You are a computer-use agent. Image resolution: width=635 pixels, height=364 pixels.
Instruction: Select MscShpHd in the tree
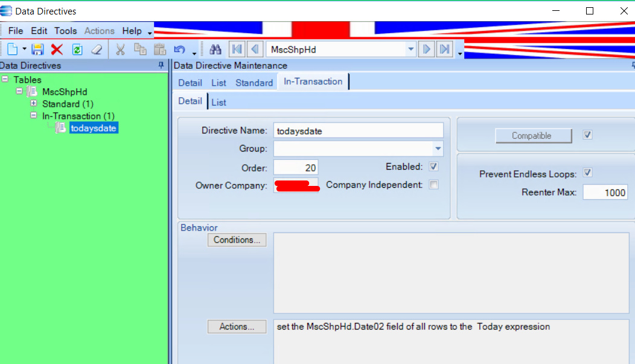[65, 92]
